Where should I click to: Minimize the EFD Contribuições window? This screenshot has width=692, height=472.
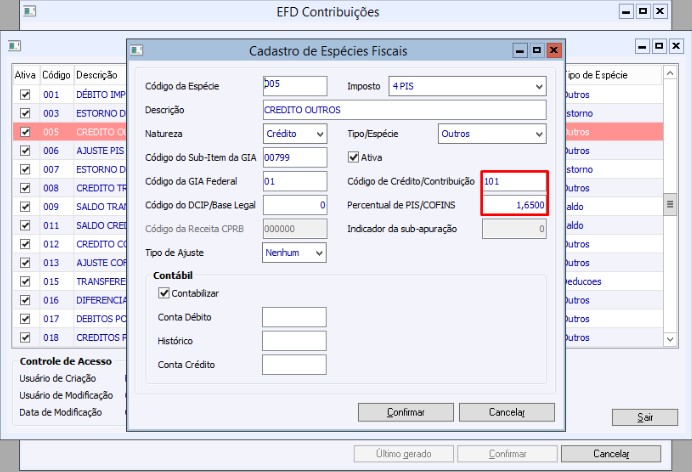(626, 11)
